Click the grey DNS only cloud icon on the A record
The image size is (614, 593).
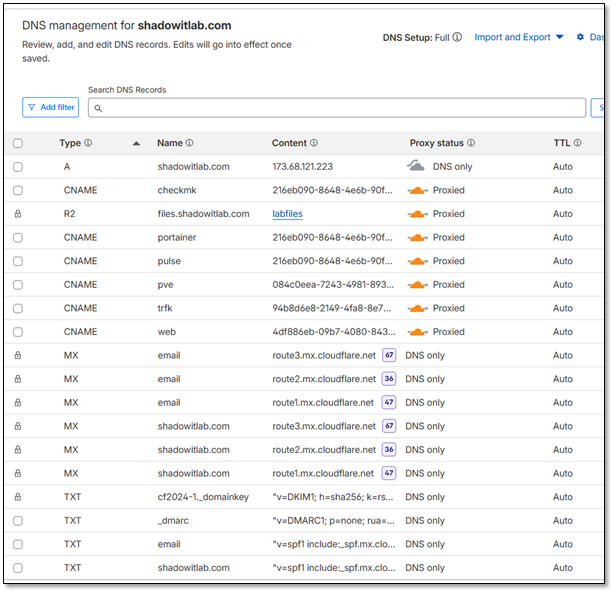(416, 166)
